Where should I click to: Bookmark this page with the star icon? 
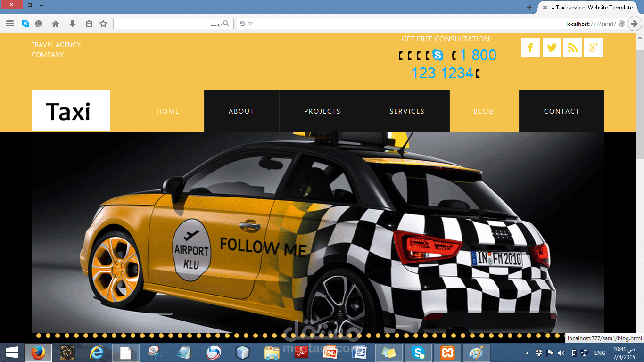click(x=103, y=24)
